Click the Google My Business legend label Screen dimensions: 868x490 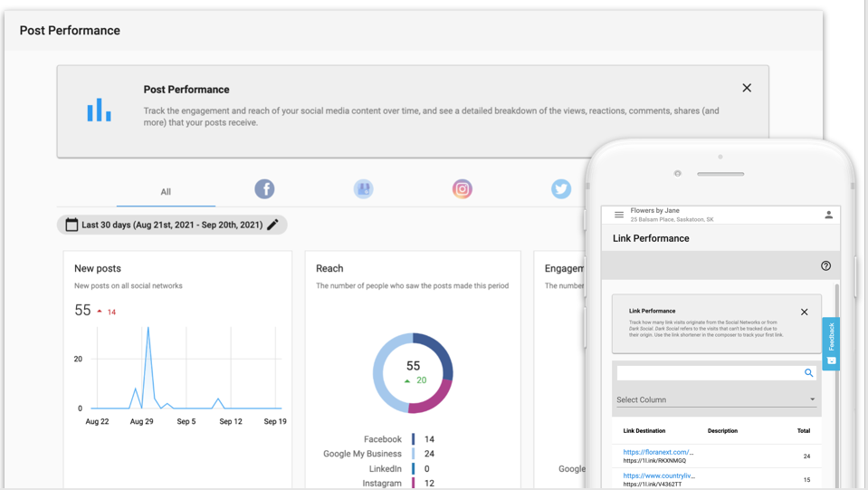point(362,454)
